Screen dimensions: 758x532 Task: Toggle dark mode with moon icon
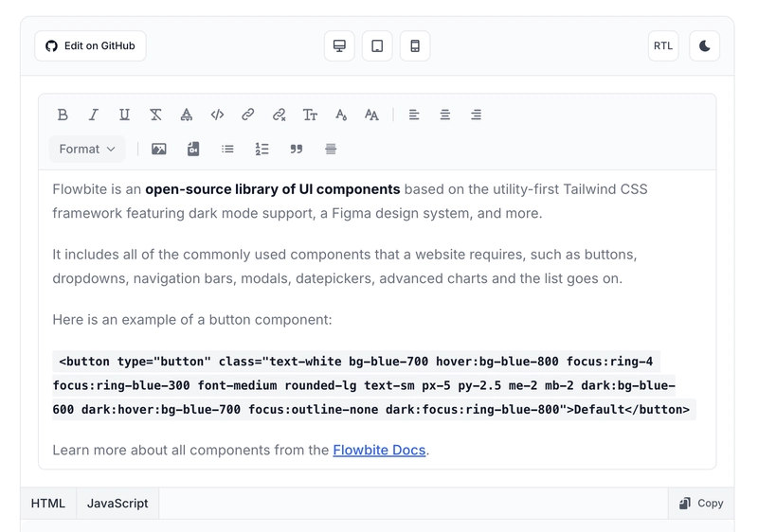pos(704,45)
